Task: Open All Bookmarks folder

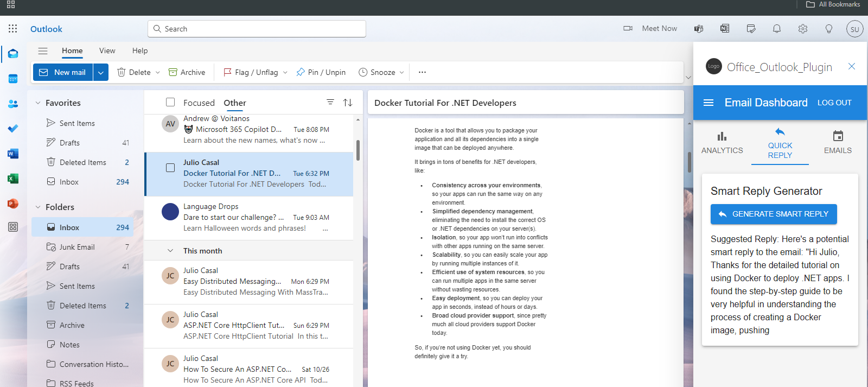Action: (x=833, y=4)
